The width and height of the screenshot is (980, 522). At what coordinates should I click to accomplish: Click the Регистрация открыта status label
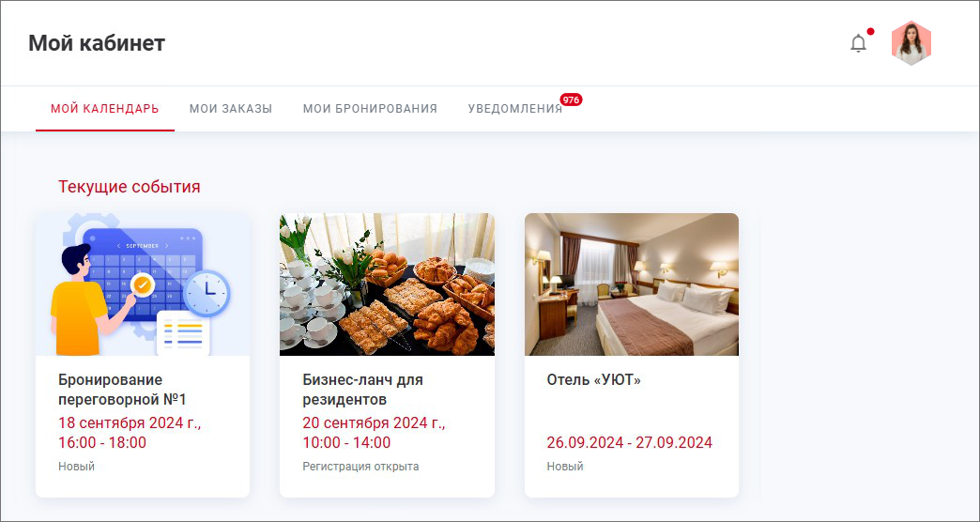[x=360, y=467]
